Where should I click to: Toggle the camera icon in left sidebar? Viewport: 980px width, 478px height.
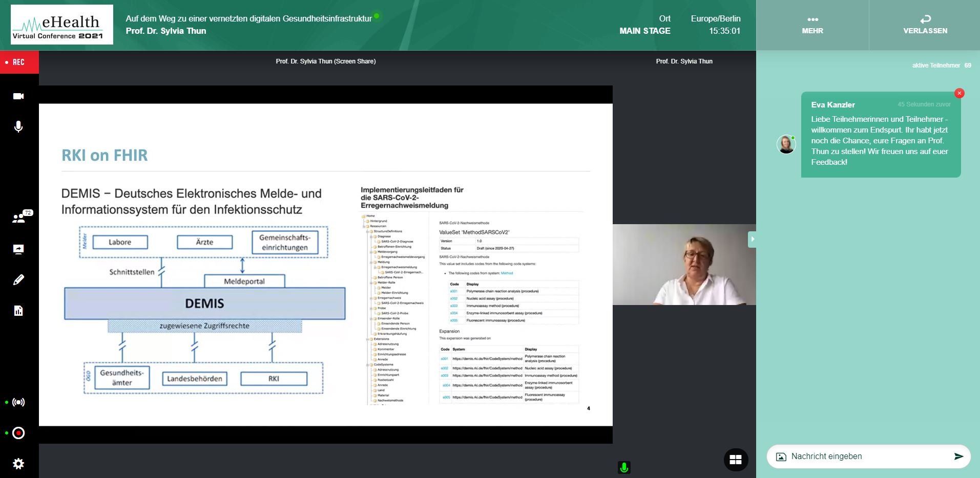pyautogui.click(x=18, y=96)
